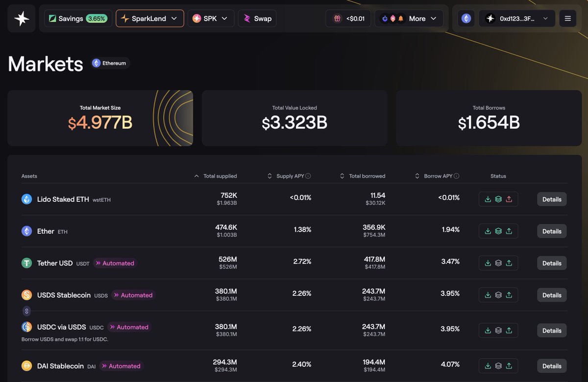
Task: Click the Ether token icon
Action: click(27, 231)
